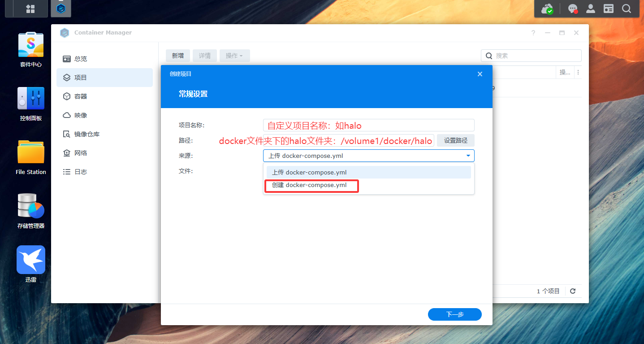This screenshot has height=344, width=644.
Task: Open the widgets panel icon in the taskbar
Action: (x=608, y=9)
